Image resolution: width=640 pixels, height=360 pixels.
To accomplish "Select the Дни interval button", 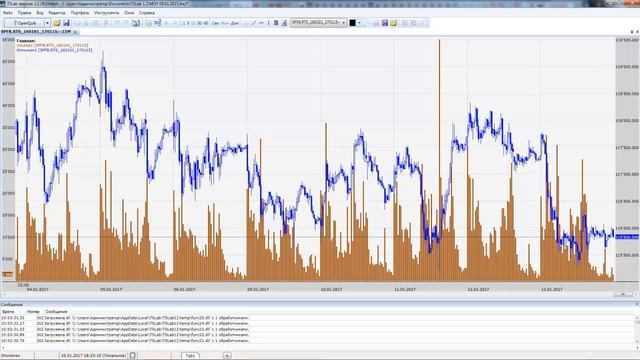I will pyautogui.click(x=234, y=23).
